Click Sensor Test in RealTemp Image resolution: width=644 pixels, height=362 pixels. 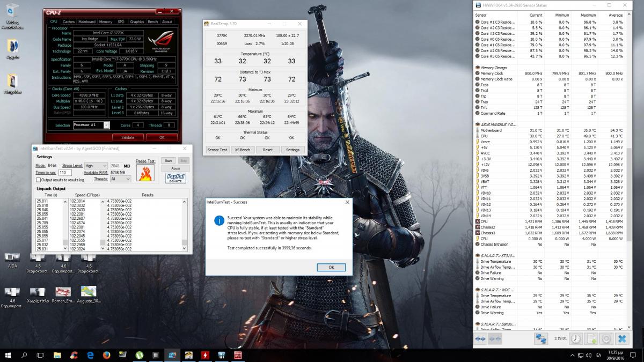[x=217, y=150]
